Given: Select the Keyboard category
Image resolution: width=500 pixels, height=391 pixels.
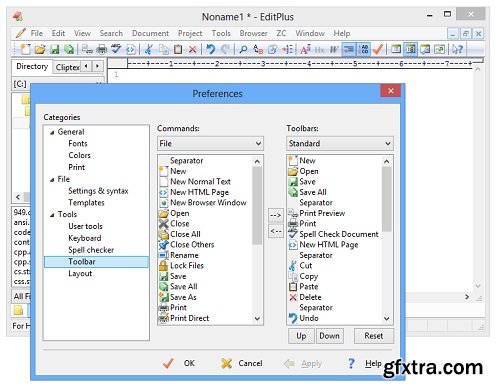Looking at the screenshot, I should pyautogui.click(x=85, y=238).
